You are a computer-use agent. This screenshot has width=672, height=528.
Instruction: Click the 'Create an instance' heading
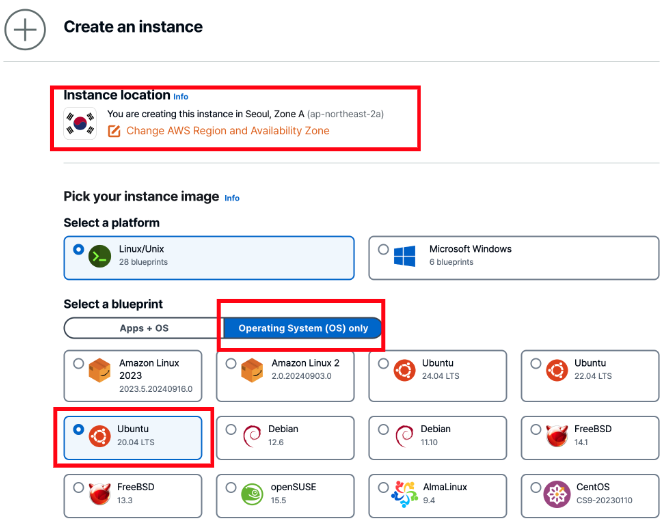point(133,27)
